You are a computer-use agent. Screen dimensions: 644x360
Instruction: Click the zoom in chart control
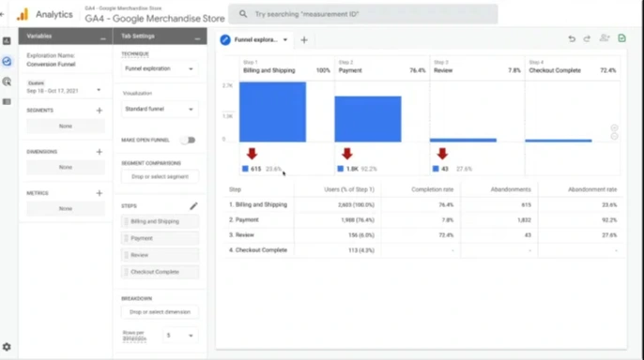pyautogui.click(x=614, y=127)
